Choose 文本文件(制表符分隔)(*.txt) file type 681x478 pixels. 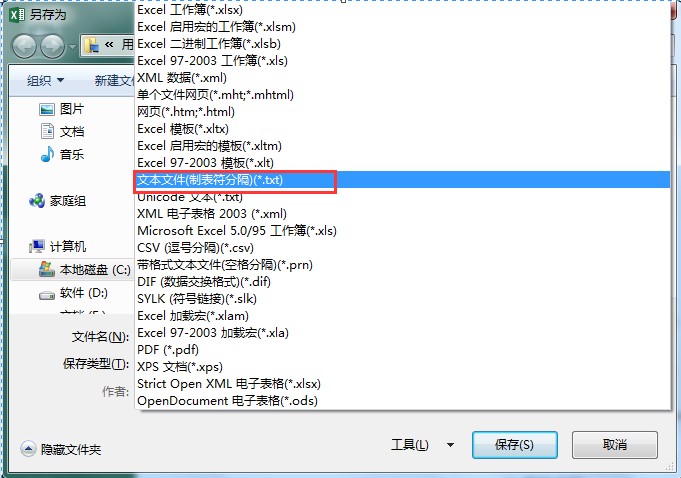[x=402, y=180]
